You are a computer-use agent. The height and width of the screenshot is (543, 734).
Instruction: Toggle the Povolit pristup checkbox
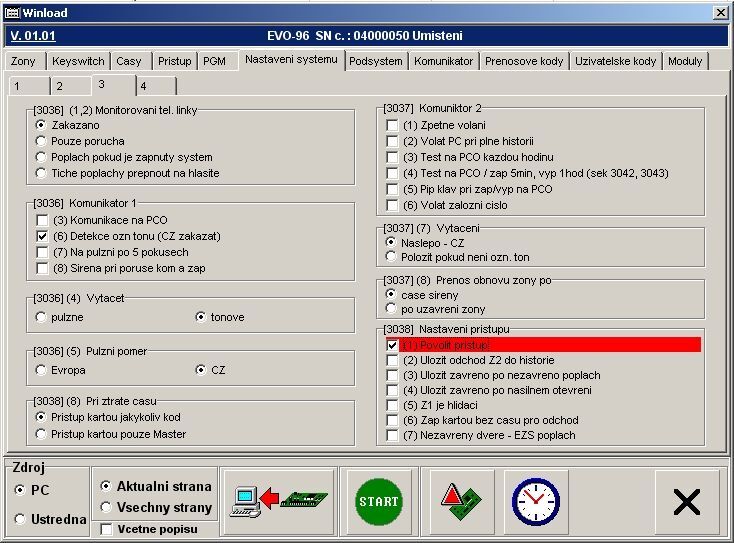[x=392, y=345]
